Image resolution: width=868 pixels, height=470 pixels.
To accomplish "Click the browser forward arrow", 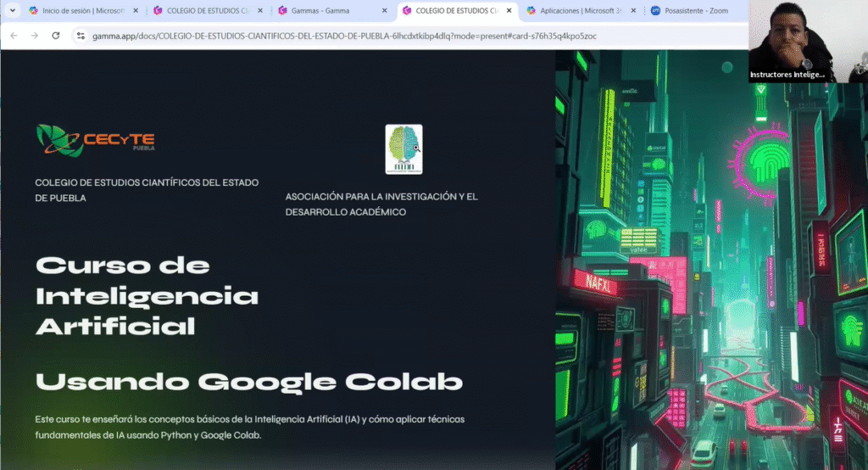I will 35,36.
